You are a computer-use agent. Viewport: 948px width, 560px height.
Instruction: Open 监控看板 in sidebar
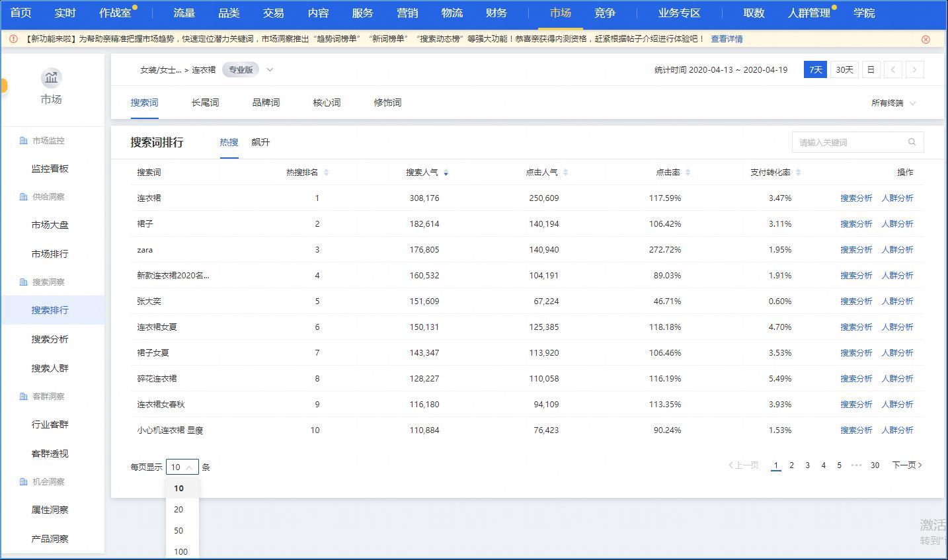(x=50, y=169)
